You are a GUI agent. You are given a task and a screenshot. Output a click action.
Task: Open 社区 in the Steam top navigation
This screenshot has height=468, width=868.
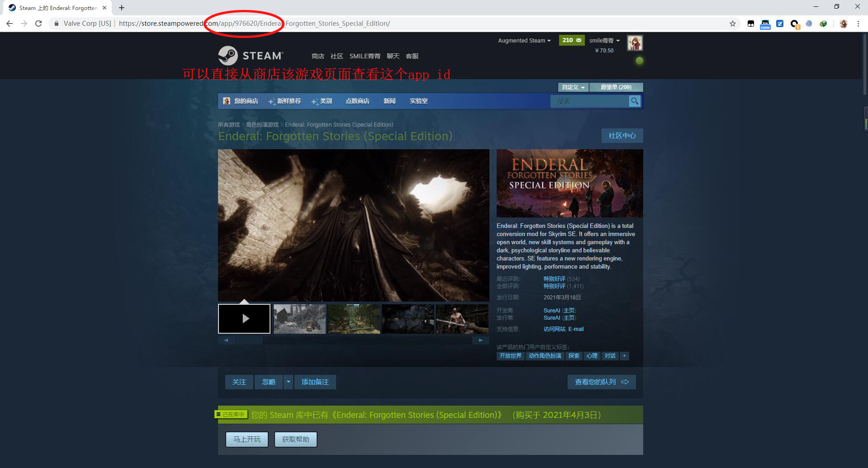pyautogui.click(x=337, y=56)
